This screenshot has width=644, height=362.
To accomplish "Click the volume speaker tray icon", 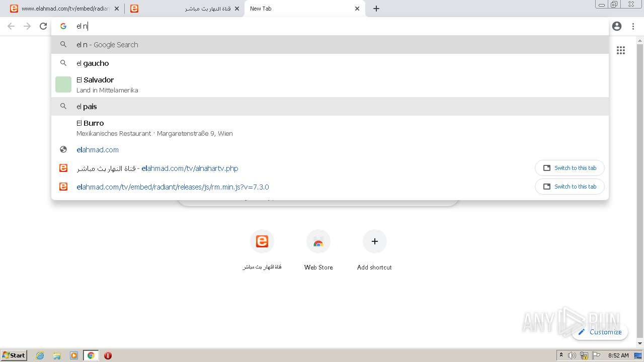I will coord(572,355).
